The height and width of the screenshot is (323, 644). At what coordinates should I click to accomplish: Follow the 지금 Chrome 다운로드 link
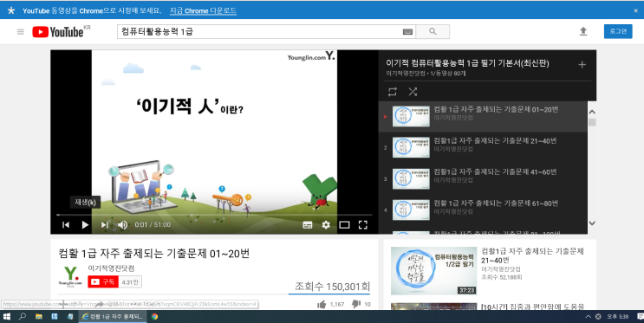coord(203,10)
